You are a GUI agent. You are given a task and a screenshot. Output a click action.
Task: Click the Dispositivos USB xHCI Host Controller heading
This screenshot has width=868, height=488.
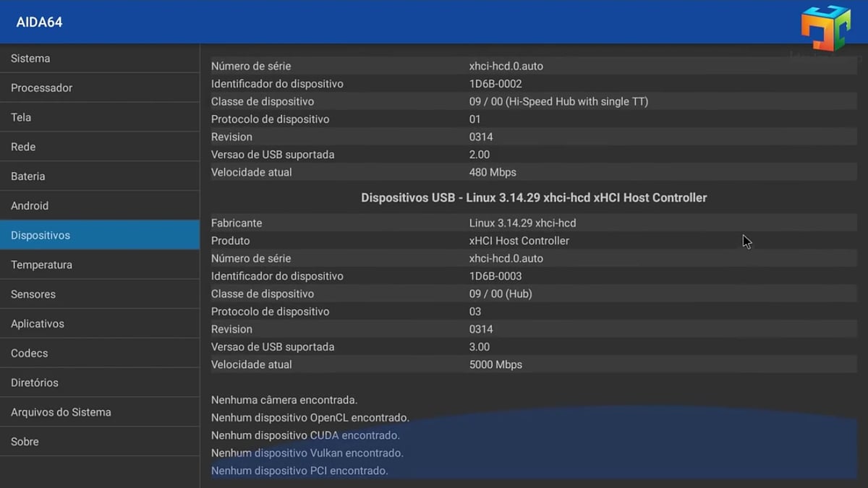coord(534,197)
